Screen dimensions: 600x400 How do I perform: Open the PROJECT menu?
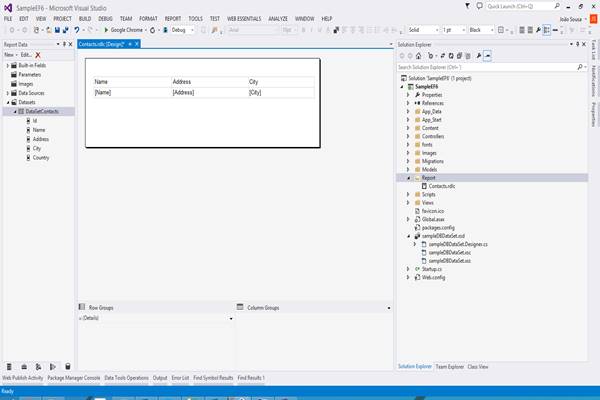coord(62,19)
